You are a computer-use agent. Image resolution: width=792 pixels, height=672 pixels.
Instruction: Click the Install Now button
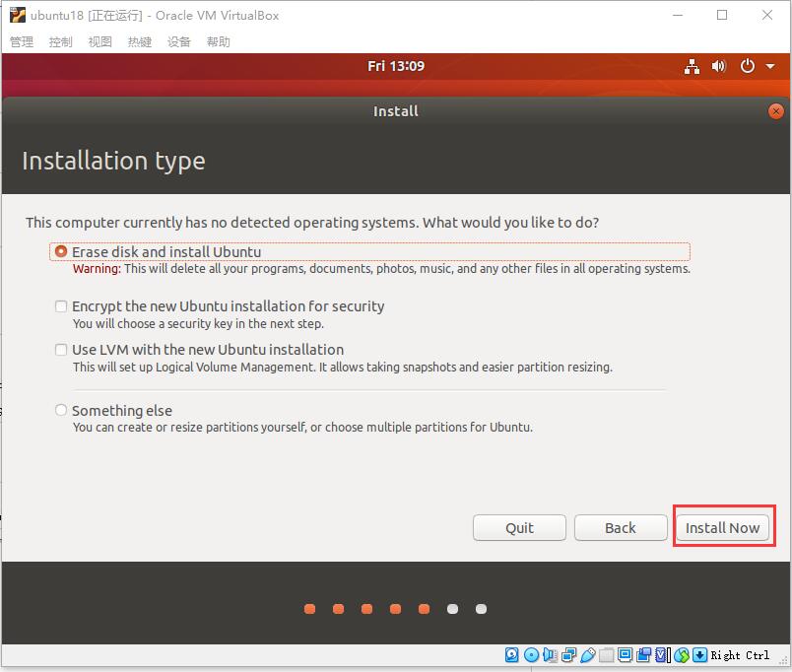pyautogui.click(x=722, y=527)
